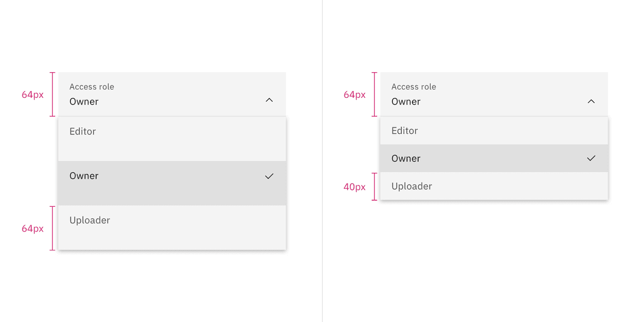The height and width of the screenshot is (322, 644).
Task: Collapse the left dropdown using its chevron
Action: pos(269,101)
